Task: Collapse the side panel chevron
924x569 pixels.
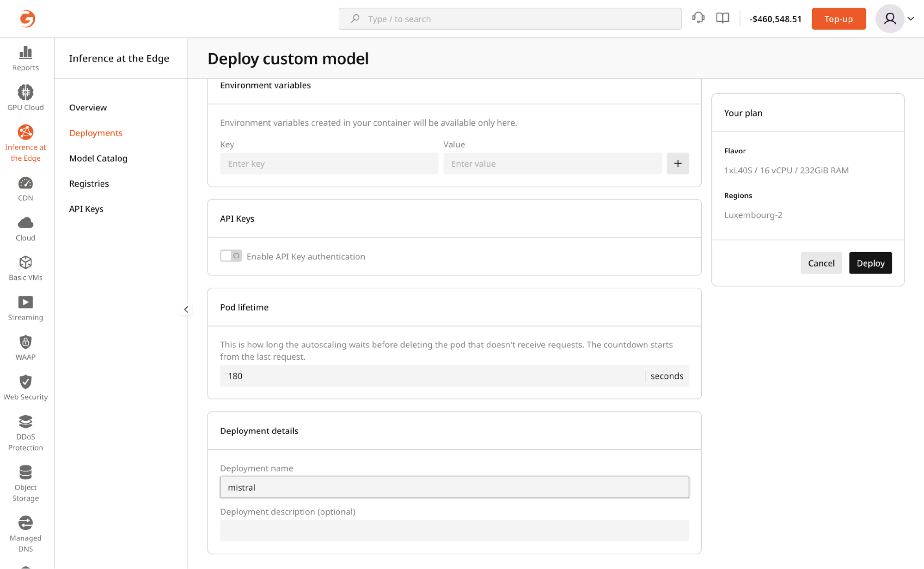Action: click(186, 309)
